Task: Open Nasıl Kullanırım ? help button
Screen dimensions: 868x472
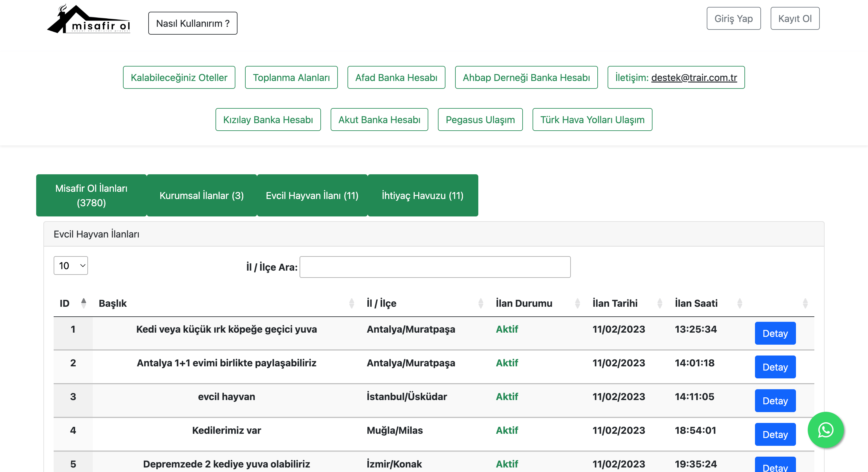Action: pos(193,23)
